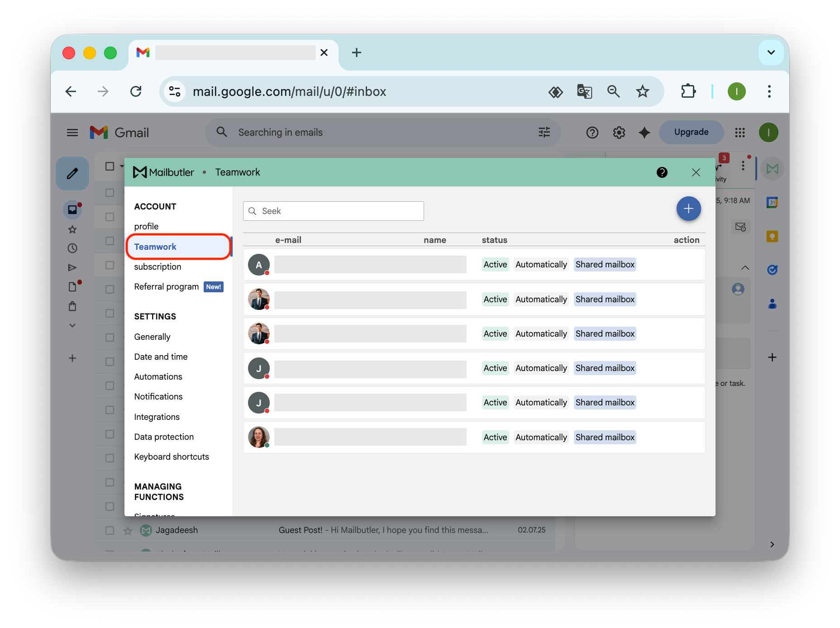840x628 pixels.
Task: Click the e-mail column header
Action: [x=288, y=240]
